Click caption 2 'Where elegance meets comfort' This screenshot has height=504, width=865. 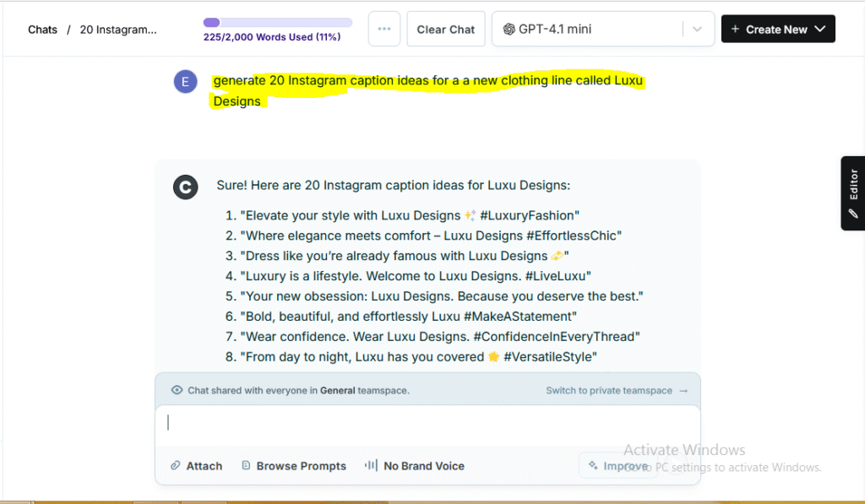431,236
